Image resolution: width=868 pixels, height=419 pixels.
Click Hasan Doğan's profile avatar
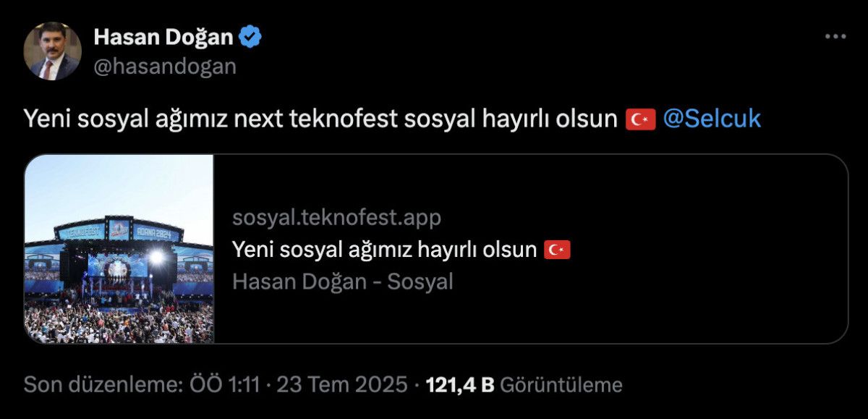point(52,51)
